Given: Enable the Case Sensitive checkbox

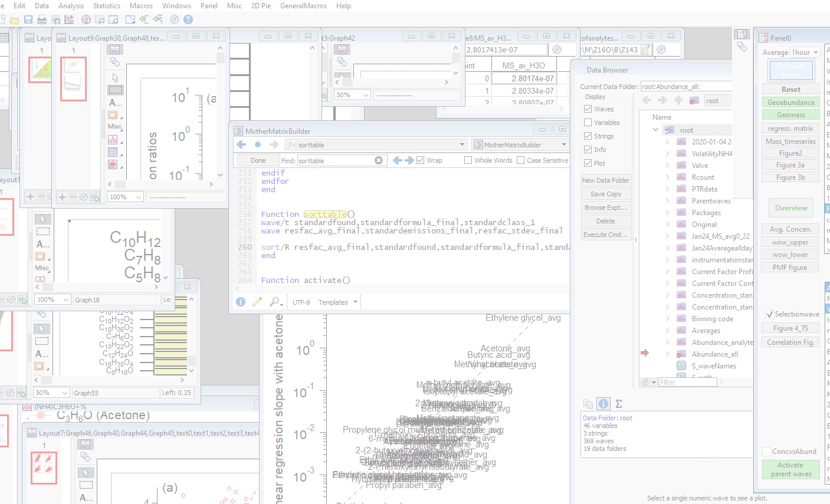Looking at the screenshot, I should click(520, 160).
